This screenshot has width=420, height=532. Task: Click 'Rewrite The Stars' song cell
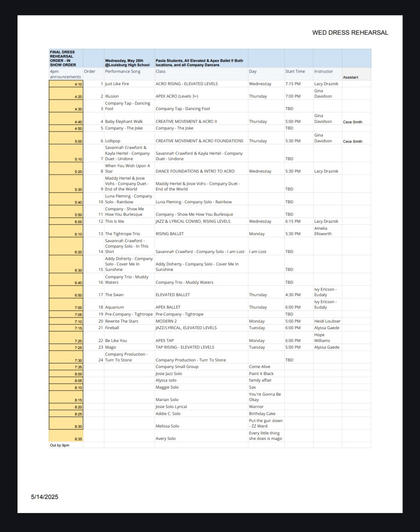click(x=129, y=321)
